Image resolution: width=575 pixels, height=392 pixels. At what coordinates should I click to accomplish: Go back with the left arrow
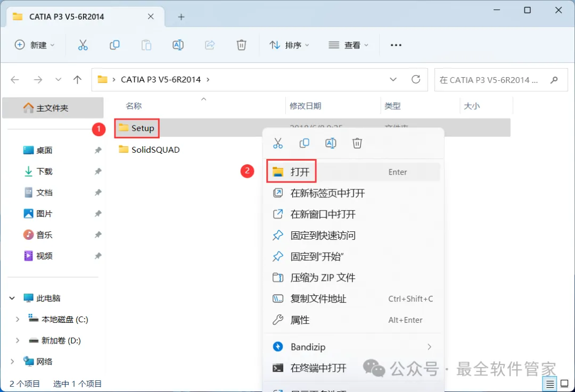point(15,79)
